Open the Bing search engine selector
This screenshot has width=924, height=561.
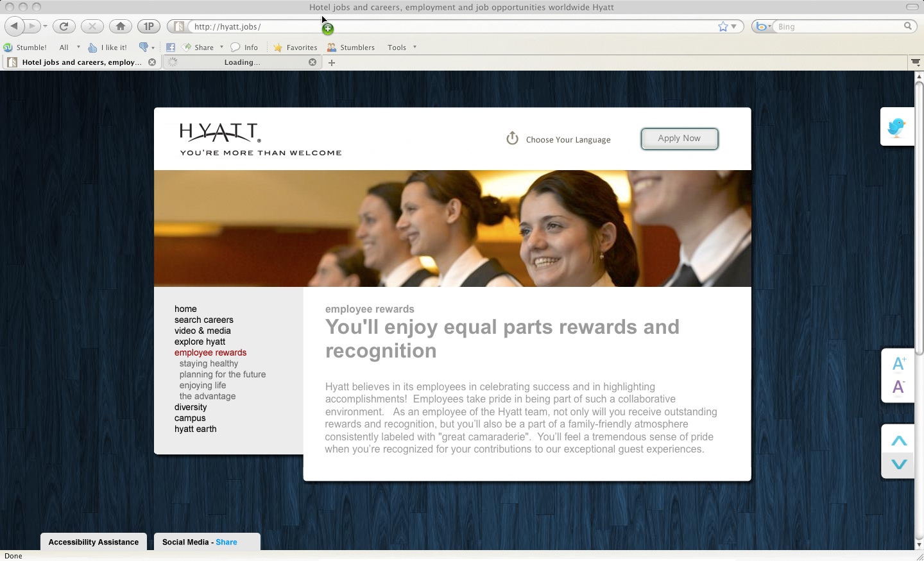tap(763, 26)
